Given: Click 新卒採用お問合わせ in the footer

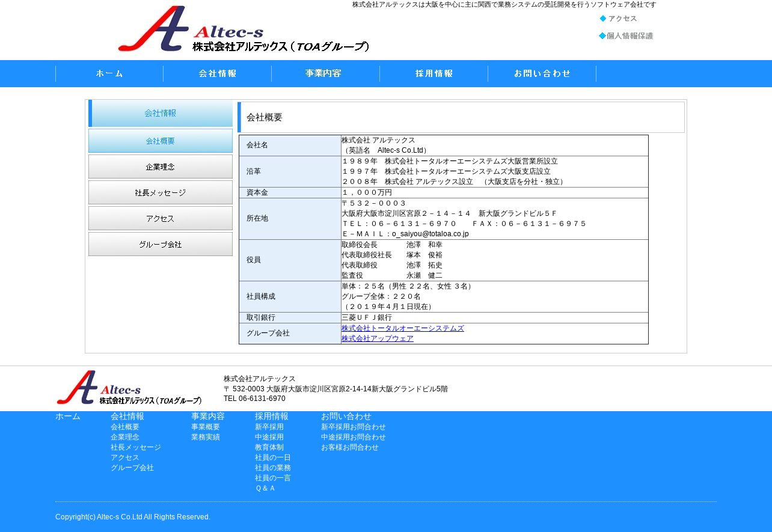Looking at the screenshot, I should coord(354,427).
